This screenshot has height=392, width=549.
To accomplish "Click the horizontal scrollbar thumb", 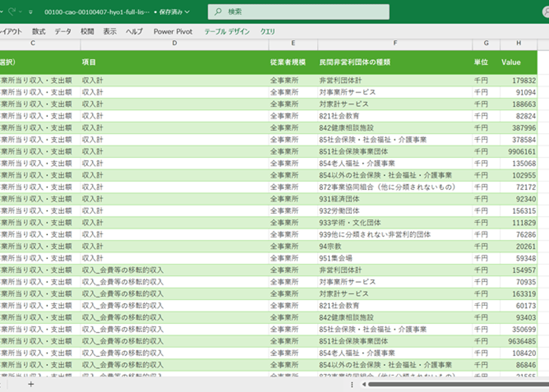I will pyautogui.click(x=459, y=384).
